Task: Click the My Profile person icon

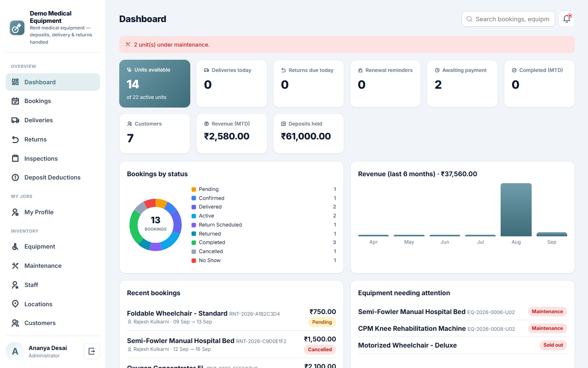Action: tap(16, 212)
